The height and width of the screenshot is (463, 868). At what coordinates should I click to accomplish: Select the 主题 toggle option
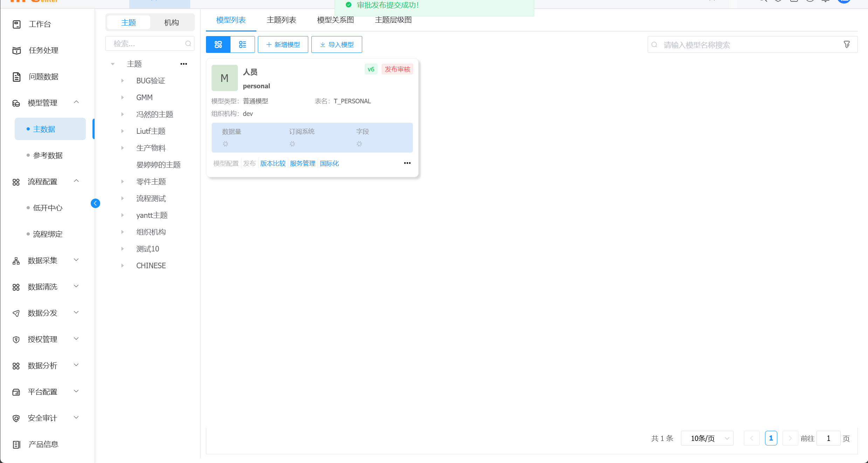coord(129,22)
